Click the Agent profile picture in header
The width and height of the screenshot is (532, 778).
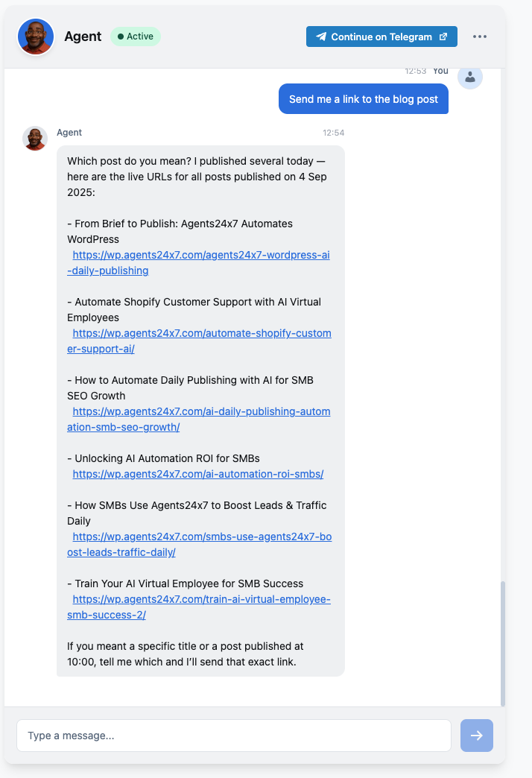pyautogui.click(x=35, y=36)
